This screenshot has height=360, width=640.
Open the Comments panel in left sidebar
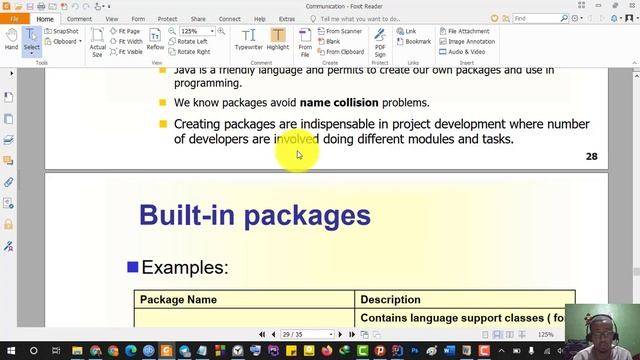point(9,161)
